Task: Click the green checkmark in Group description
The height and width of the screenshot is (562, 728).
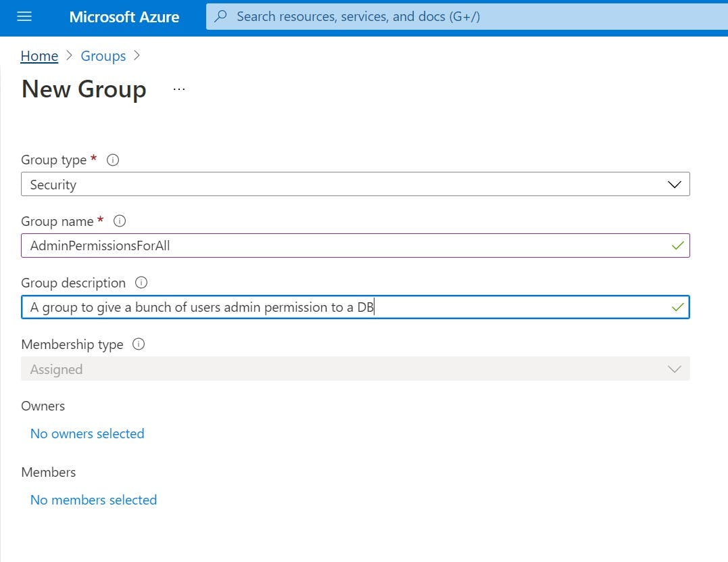Action: point(677,308)
